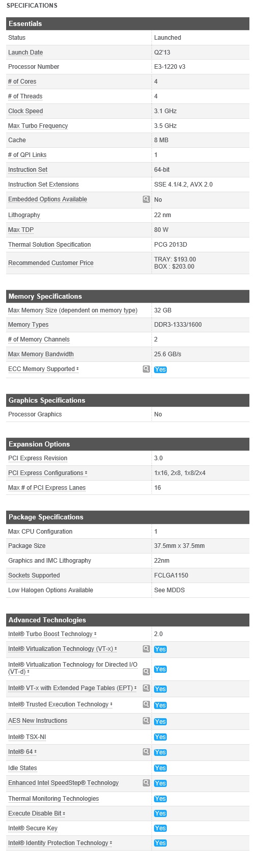Viewport: 254px width, 868px height.
Task: Click the Recommended Customer Price label
Action: (51, 263)
